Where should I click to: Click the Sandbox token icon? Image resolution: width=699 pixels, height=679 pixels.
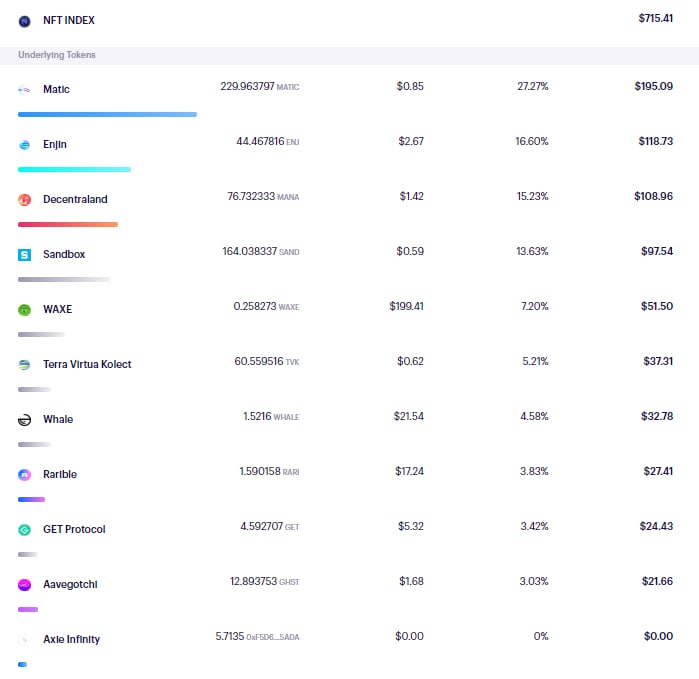(25, 255)
